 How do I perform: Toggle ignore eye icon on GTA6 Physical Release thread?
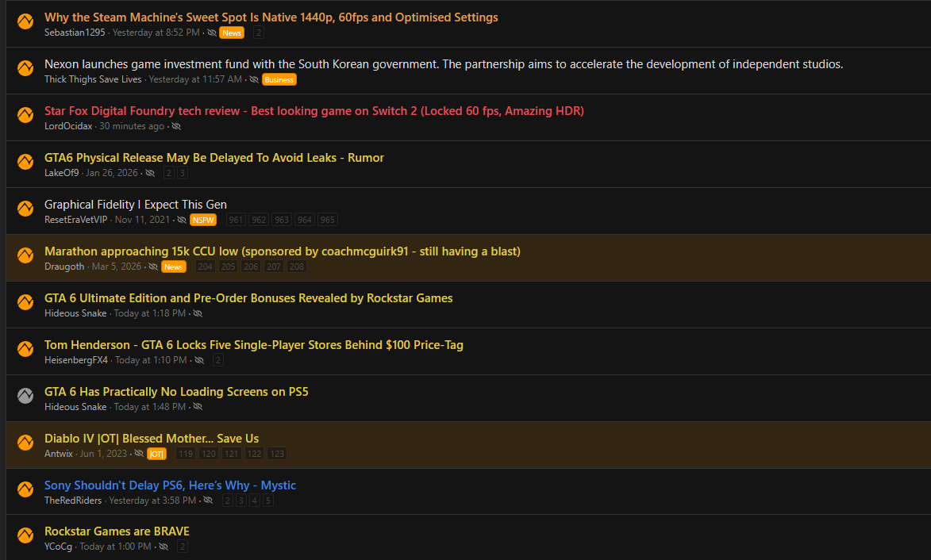tap(150, 173)
